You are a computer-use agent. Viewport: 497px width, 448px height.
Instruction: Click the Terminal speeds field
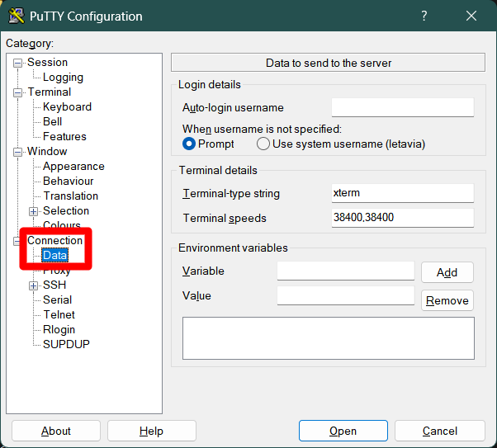(403, 218)
